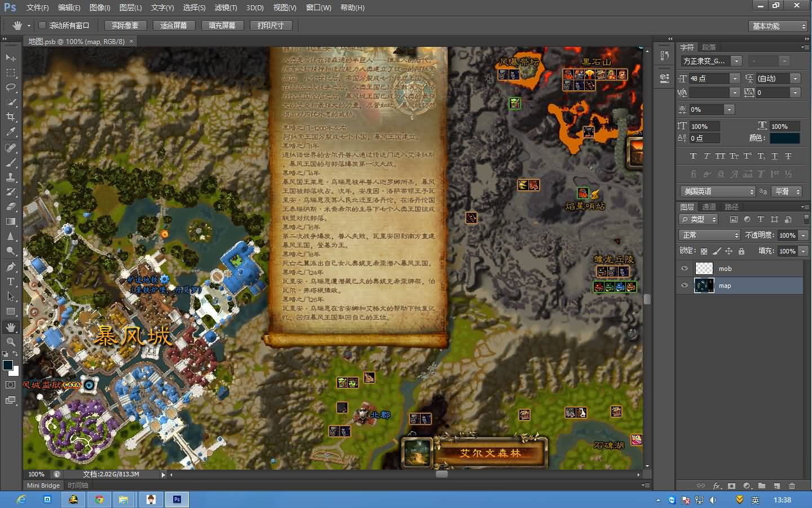Create a new layer icon
Image resolution: width=812 pixels, height=508 pixels.
coord(777,485)
